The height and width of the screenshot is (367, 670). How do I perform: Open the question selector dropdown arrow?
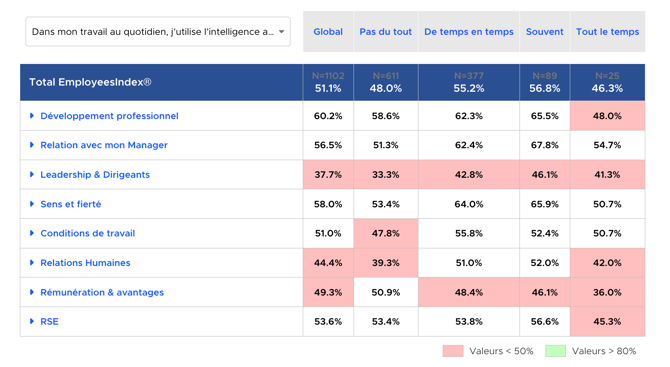point(281,32)
